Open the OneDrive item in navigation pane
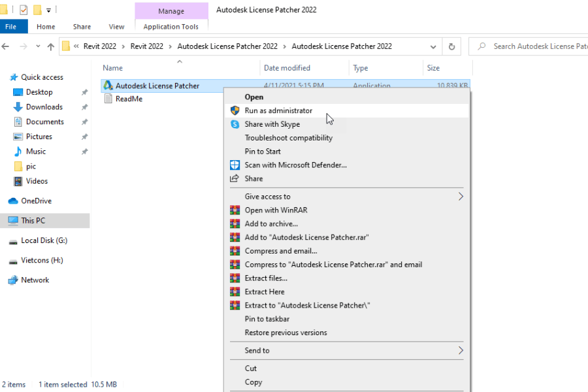 tap(36, 201)
